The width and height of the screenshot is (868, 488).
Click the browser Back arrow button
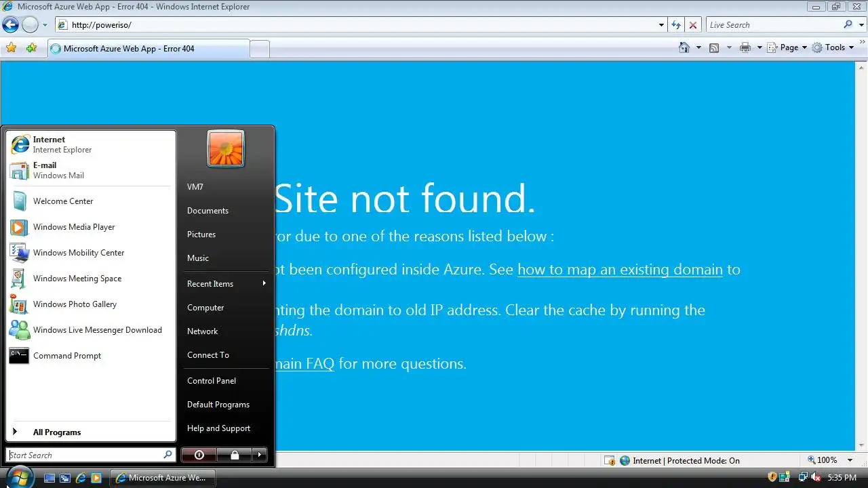tap(10, 25)
